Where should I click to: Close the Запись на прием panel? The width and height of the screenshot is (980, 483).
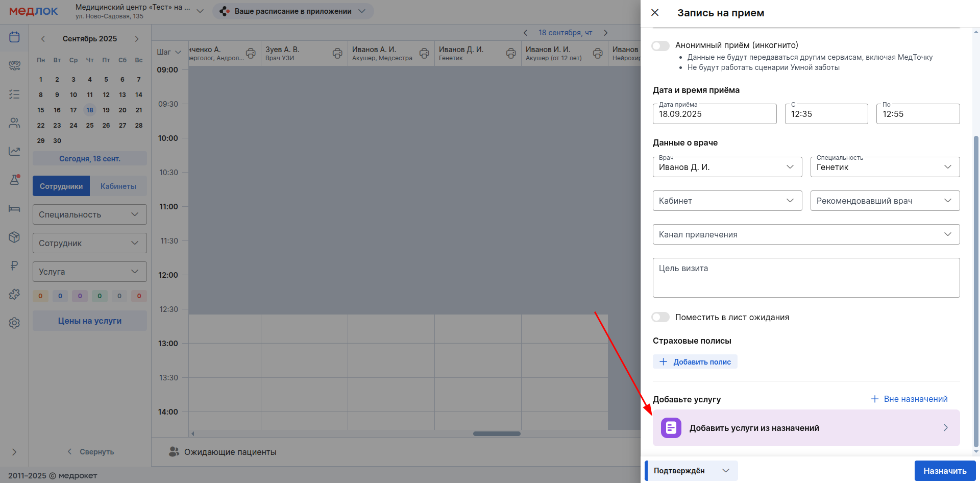pos(655,13)
